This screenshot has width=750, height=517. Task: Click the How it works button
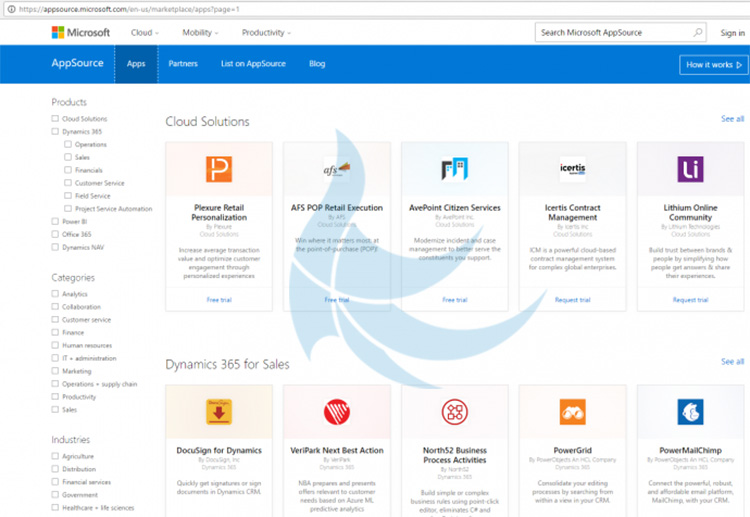(x=714, y=65)
